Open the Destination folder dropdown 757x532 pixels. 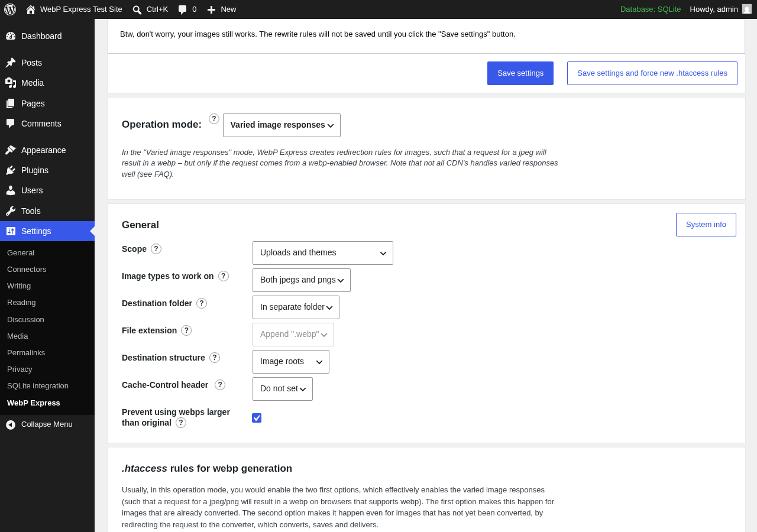tap(296, 307)
